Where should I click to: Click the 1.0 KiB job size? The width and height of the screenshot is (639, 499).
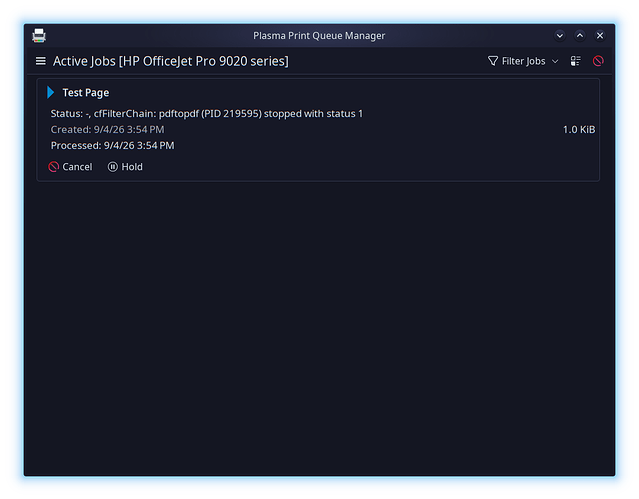579,130
